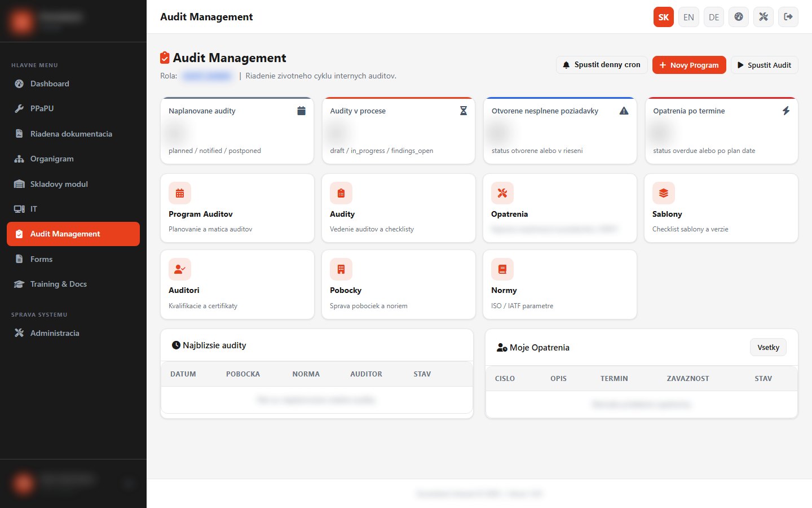
Task: Click POBOCKA column header
Action: (243, 374)
